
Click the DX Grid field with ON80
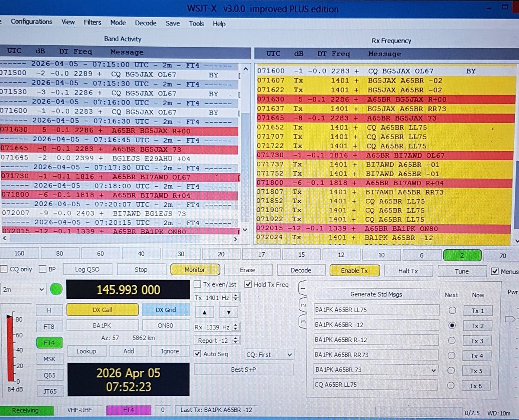[166, 325]
